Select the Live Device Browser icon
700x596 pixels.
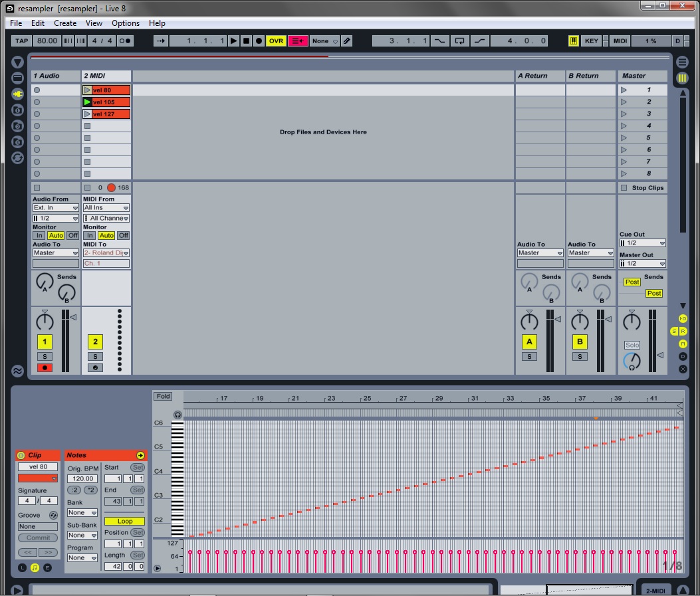pyautogui.click(x=17, y=78)
